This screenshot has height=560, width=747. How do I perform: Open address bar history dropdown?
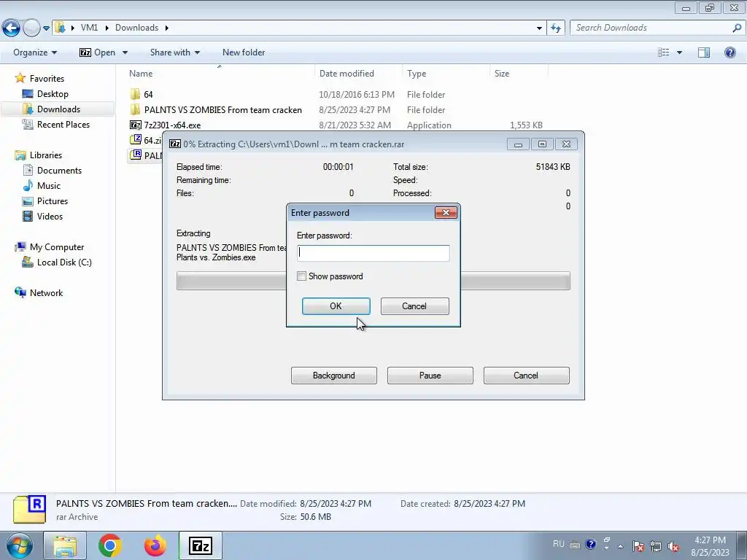point(539,28)
